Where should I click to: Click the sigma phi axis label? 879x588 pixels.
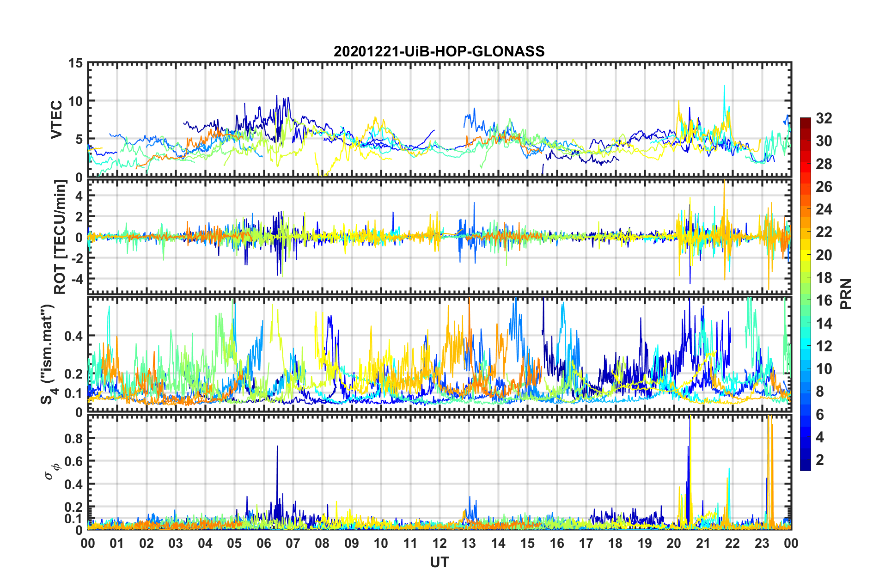(x=53, y=472)
